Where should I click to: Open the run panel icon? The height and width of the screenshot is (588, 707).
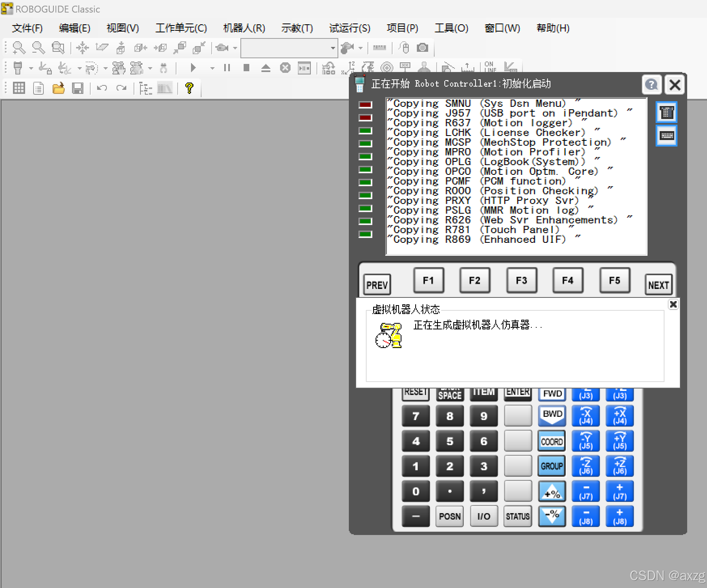(x=304, y=68)
